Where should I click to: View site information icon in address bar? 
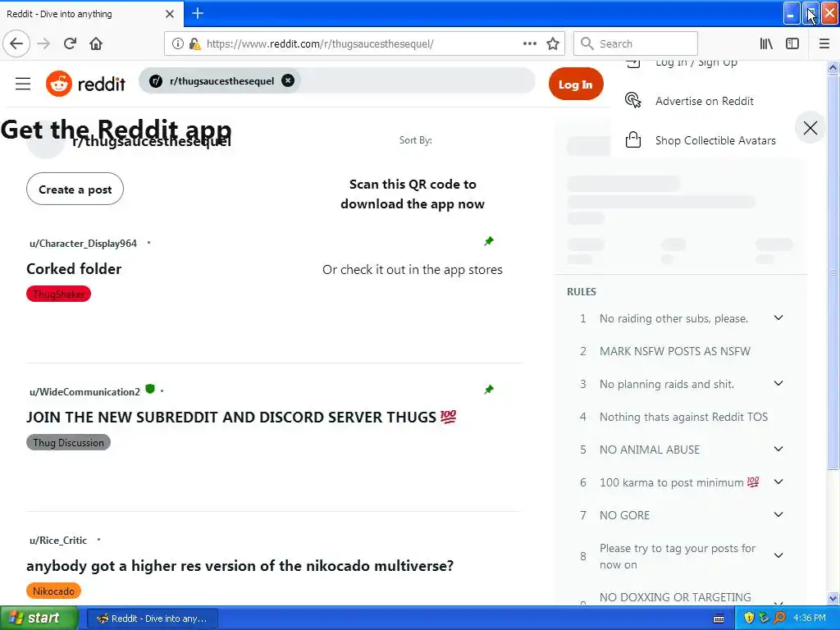177,43
